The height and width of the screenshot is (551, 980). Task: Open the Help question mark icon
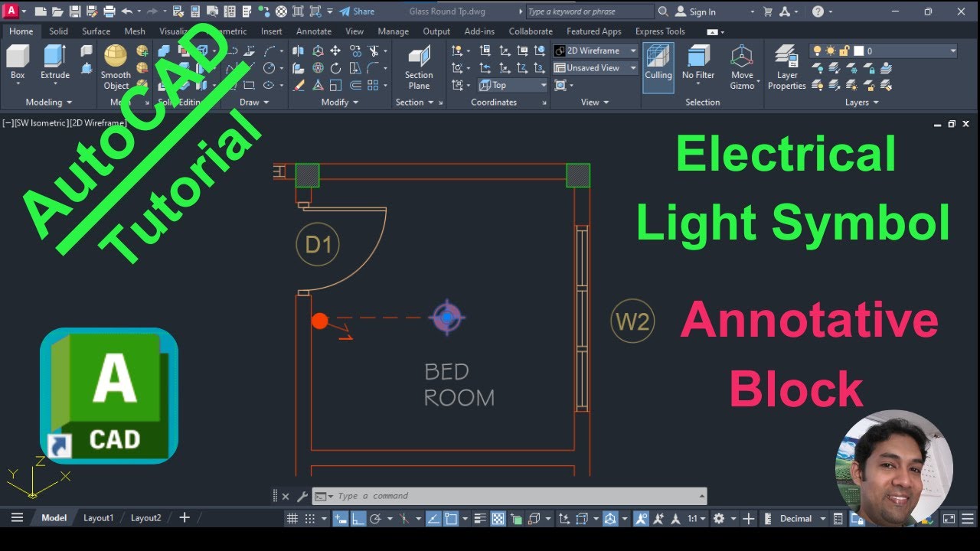(818, 11)
